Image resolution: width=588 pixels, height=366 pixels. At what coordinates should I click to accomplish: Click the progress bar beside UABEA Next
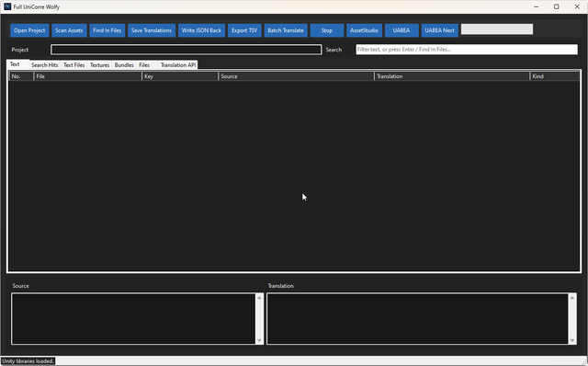point(497,29)
